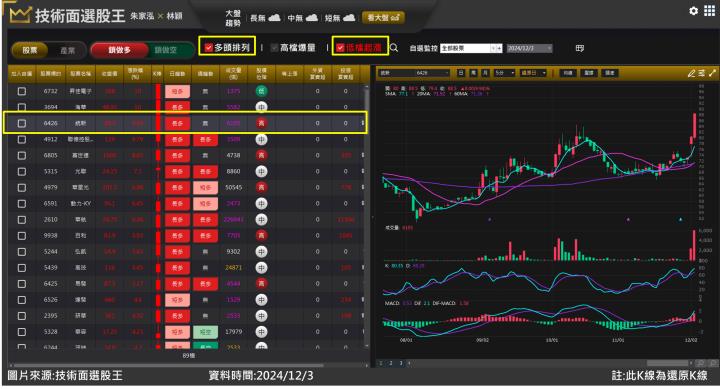The image size is (720, 389).
Task: Open the chart indicator list icon
Action: (x=702, y=73)
